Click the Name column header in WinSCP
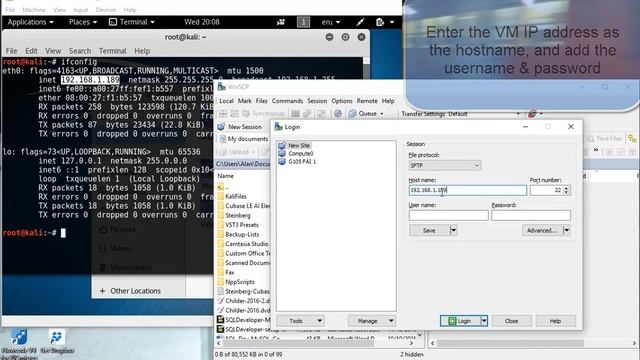This screenshot has width=640, height=360. pyautogui.click(x=226, y=176)
